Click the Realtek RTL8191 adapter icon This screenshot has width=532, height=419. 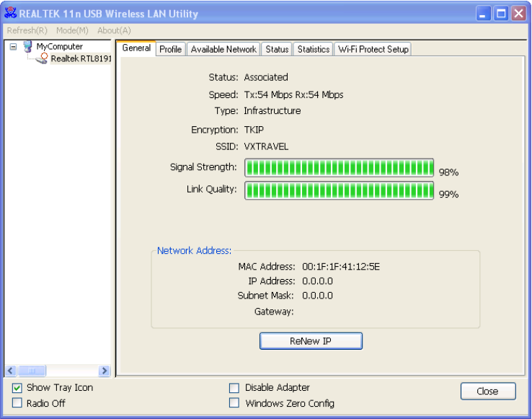click(x=42, y=58)
